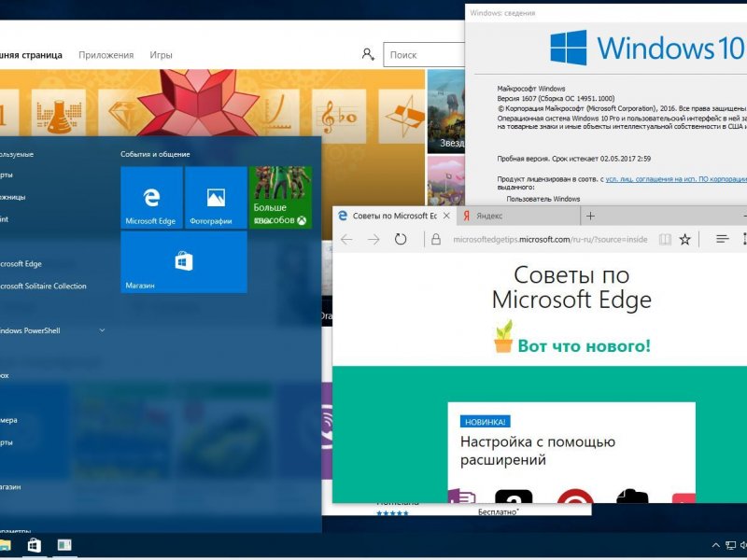Open the Приложения tab in Store

pos(106,55)
